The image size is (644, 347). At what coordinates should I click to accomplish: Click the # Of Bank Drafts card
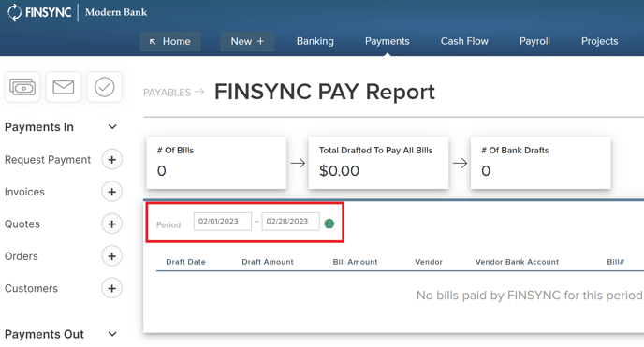[x=540, y=164]
